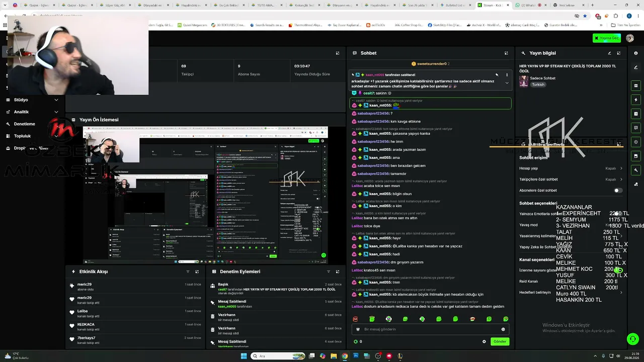Open the green headset support bubble

click(x=632, y=339)
